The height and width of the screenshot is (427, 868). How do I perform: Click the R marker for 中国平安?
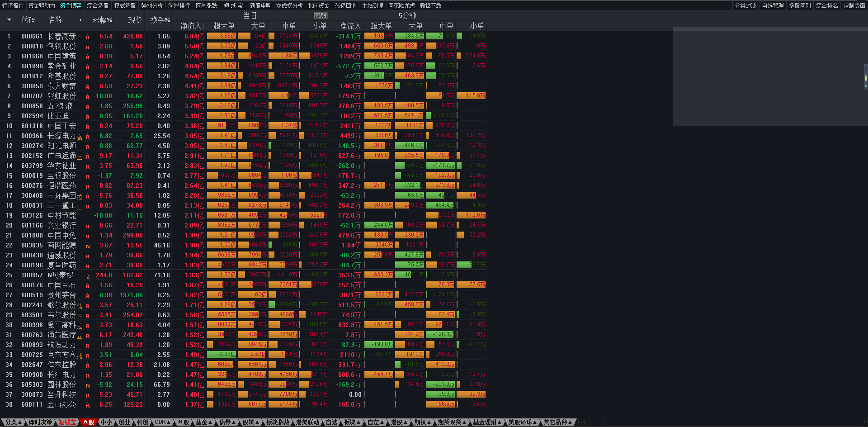88,127
